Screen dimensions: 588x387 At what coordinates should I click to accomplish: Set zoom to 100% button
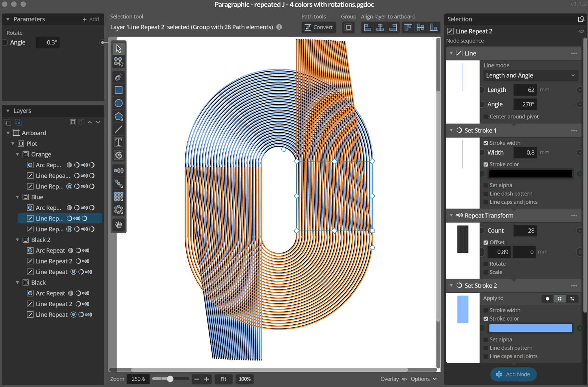245,379
